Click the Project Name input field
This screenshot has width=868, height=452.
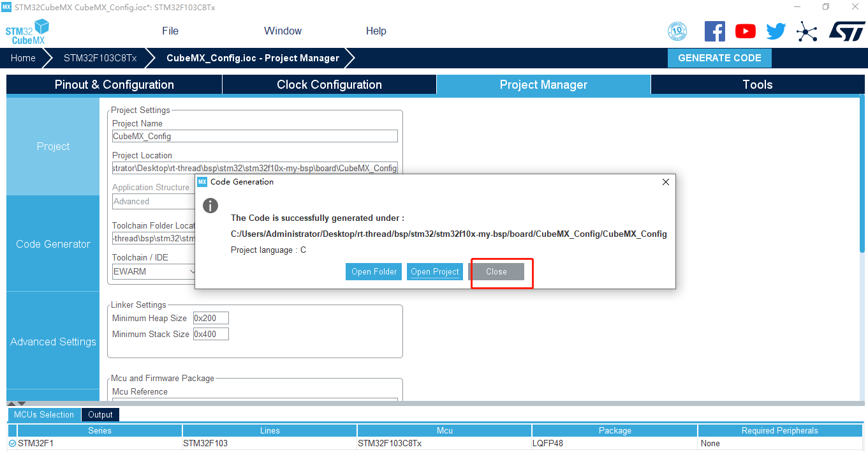point(255,136)
